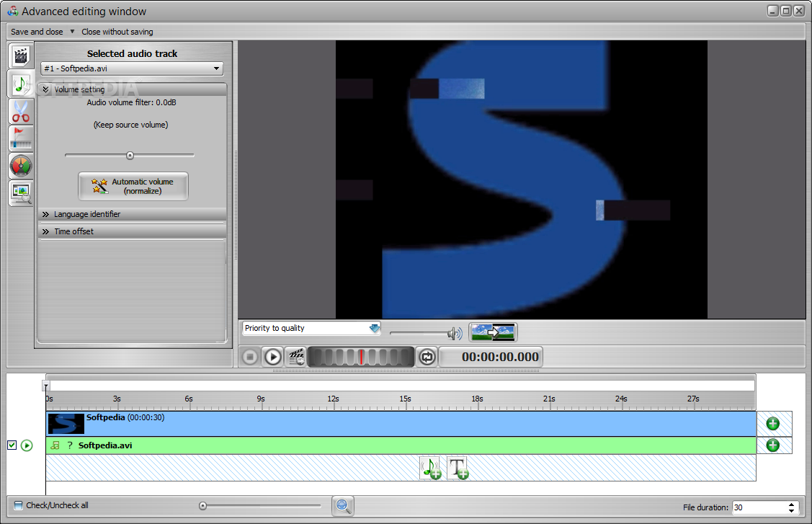Add subtitle with T-plus icon

coord(458,468)
